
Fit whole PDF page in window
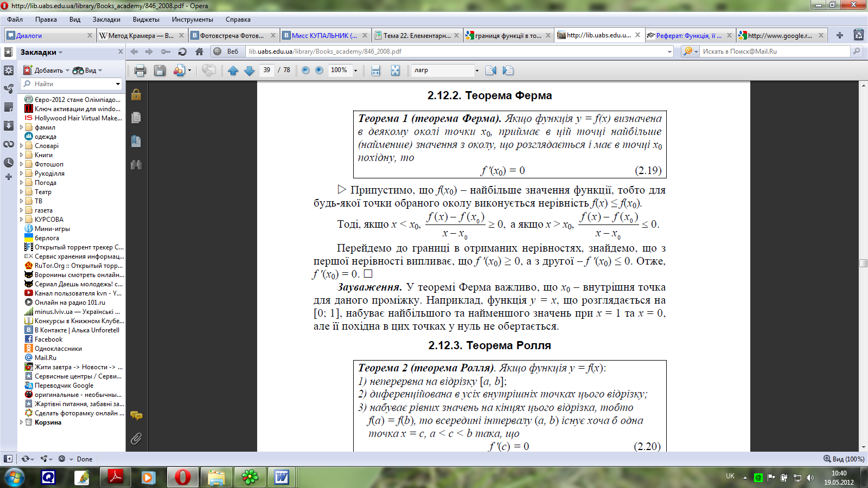[395, 70]
